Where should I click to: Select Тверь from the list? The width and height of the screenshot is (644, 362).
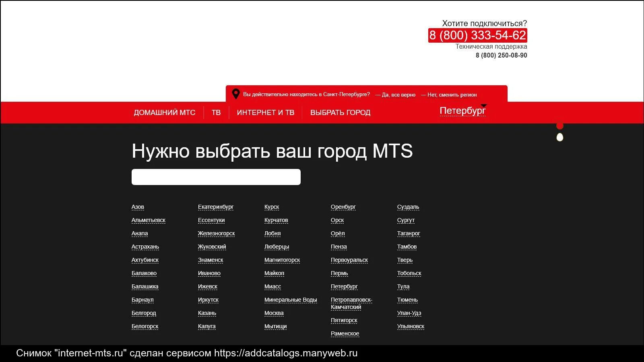click(405, 260)
